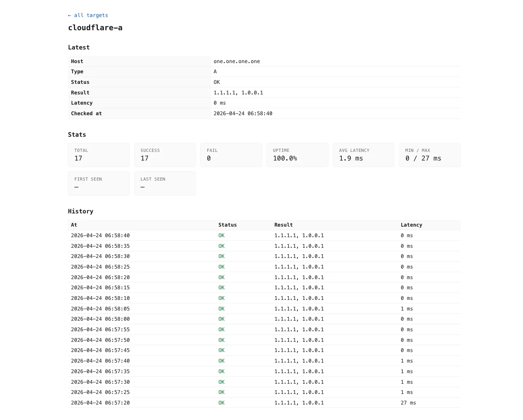The image size is (523, 420).
Task: Click the AVG LATENCY 1.9 ms card
Action: 363,155
